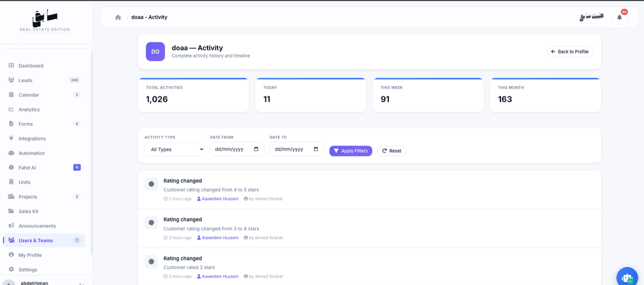Click the 4 to 5 stars activity dot
644x285 pixels.
(x=151, y=184)
